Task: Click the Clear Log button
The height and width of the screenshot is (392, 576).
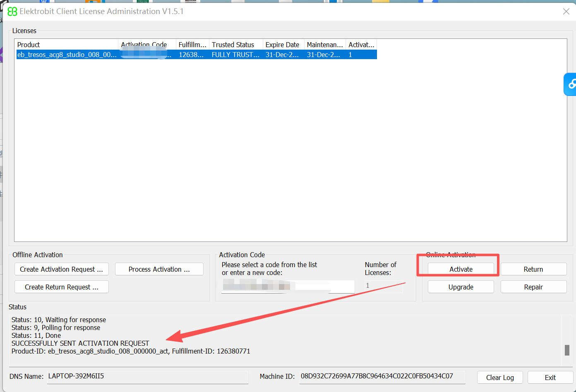Action: [500, 378]
